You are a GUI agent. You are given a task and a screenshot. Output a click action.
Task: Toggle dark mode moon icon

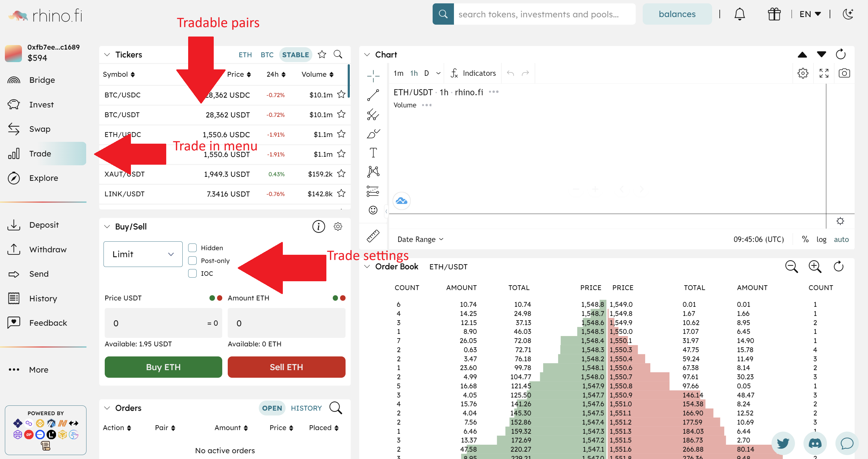pyautogui.click(x=848, y=14)
